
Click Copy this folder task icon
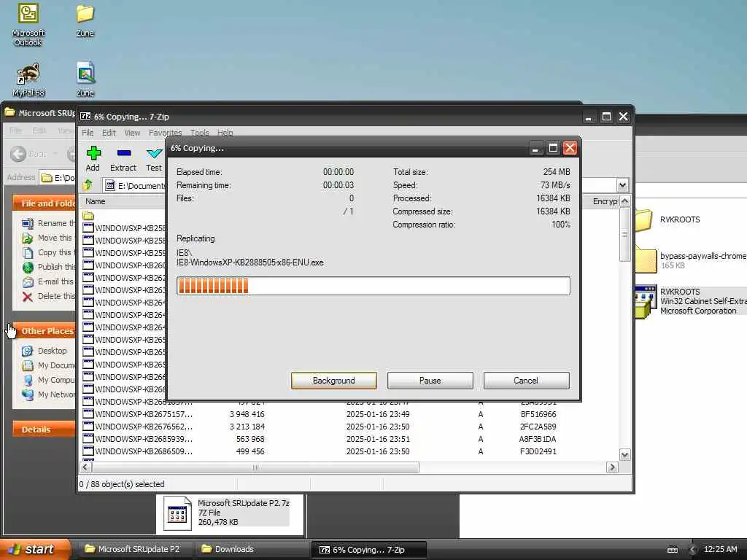click(28, 253)
